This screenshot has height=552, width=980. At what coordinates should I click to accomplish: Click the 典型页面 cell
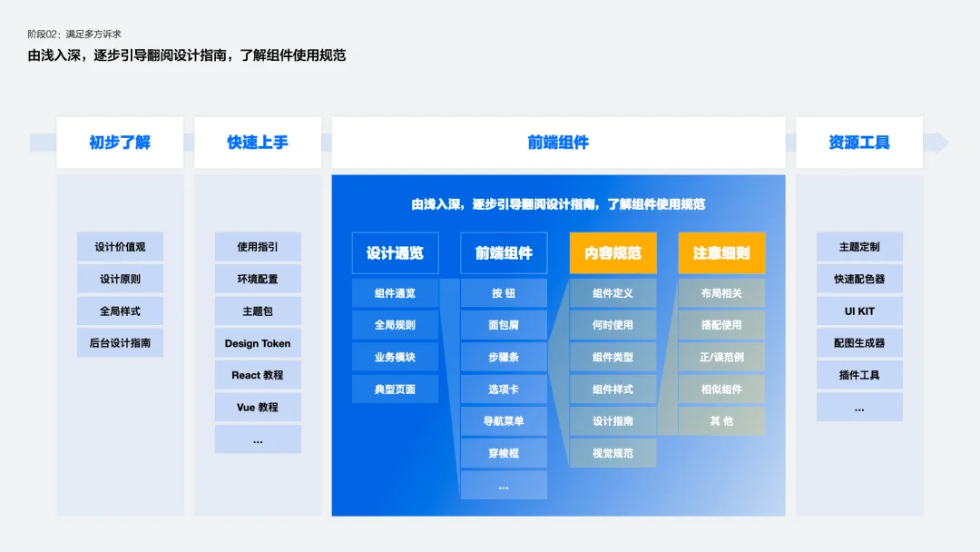[x=395, y=389]
